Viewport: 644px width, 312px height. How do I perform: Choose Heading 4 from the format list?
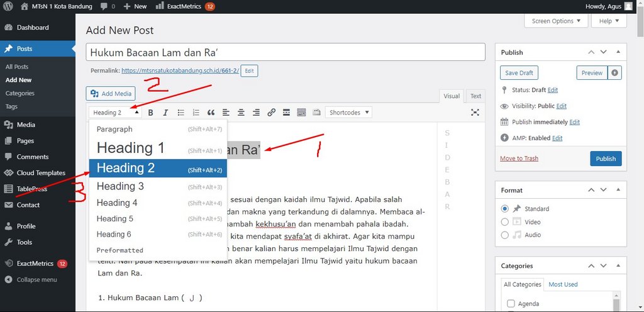pyautogui.click(x=158, y=203)
